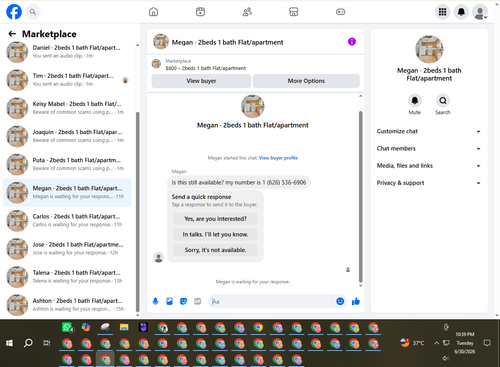Screen dimensions: 500x367
Task: Open the Marketplace storefront icon
Action: [294, 12]
